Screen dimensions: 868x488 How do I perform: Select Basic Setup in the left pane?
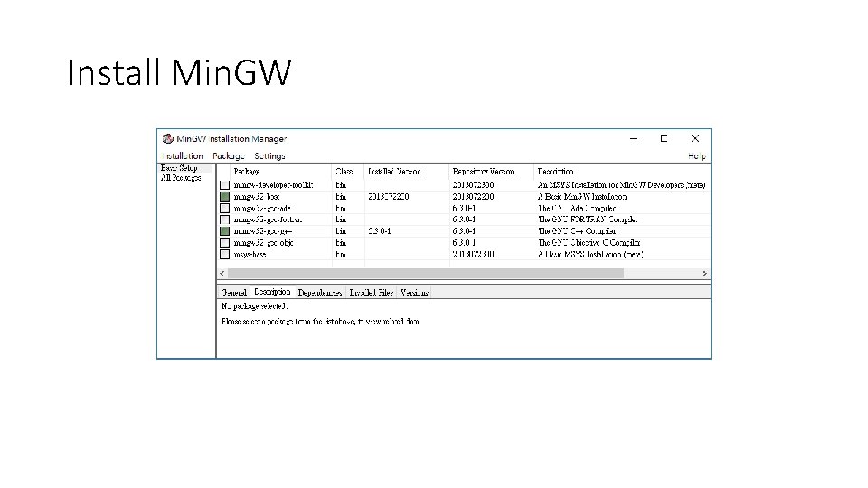click(179, 168)
